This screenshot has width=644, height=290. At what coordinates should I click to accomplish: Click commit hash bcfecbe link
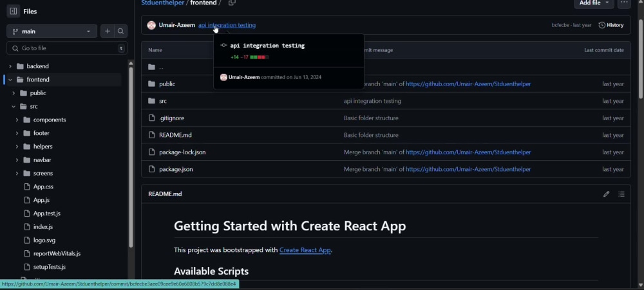tap(560, 25)
